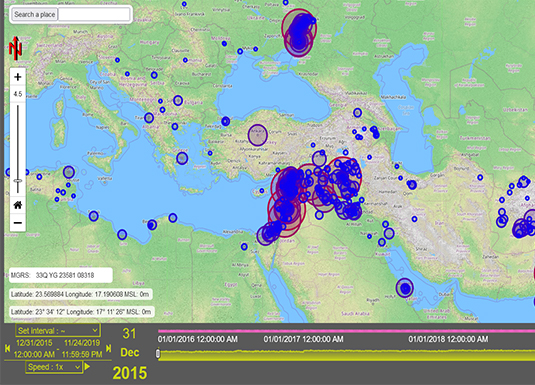Select the 01/01/2017 timeline marker

[303, 339]
